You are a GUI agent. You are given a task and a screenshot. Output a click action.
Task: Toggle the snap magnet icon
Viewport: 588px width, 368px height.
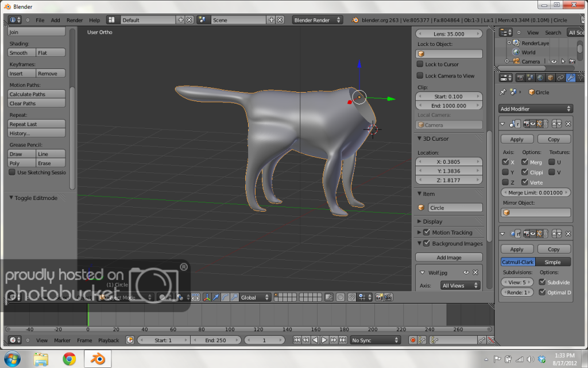coord(352,297)
